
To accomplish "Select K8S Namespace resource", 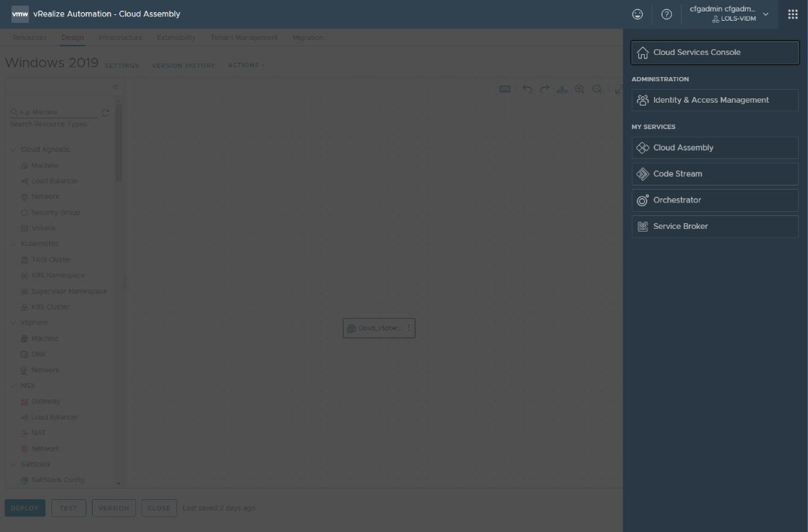I will pos(53,275).
